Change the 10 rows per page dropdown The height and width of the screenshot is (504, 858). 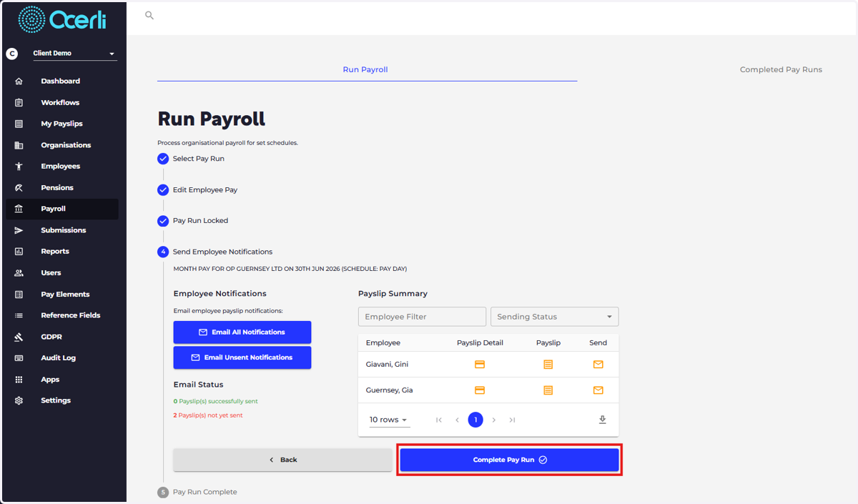pyautogui.click(x=390, y=420)
